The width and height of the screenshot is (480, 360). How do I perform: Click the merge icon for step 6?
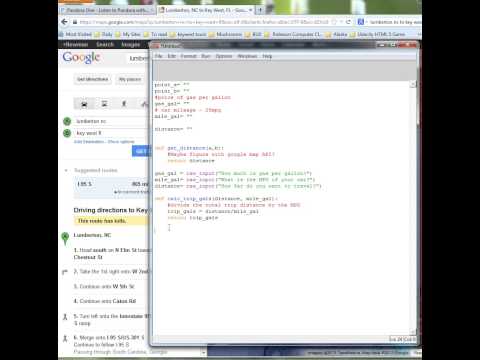[x=65, y=339]
